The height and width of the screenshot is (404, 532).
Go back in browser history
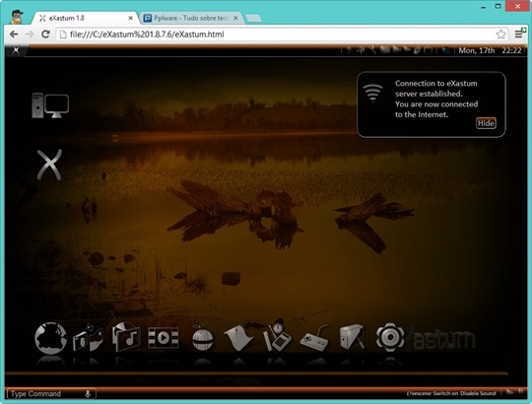[x=14, y=34]
